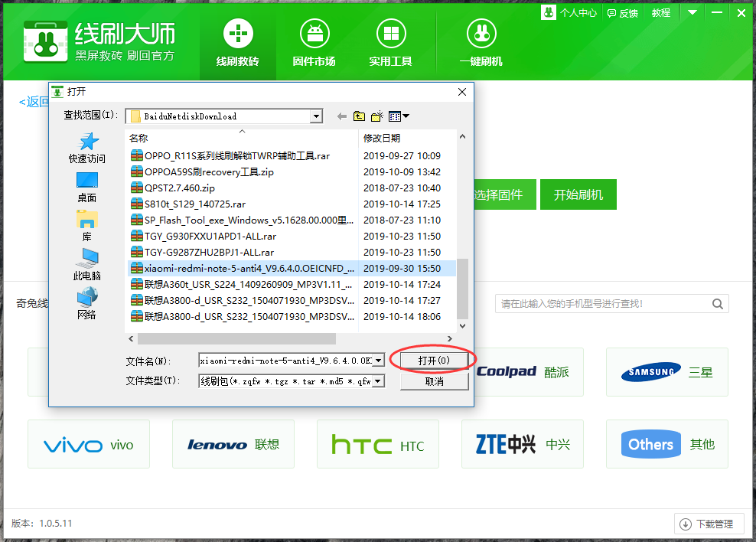Select 桌面 in the places bar
Image resolution: width=756 pixels, height=542 pixels.
point(86,188)
